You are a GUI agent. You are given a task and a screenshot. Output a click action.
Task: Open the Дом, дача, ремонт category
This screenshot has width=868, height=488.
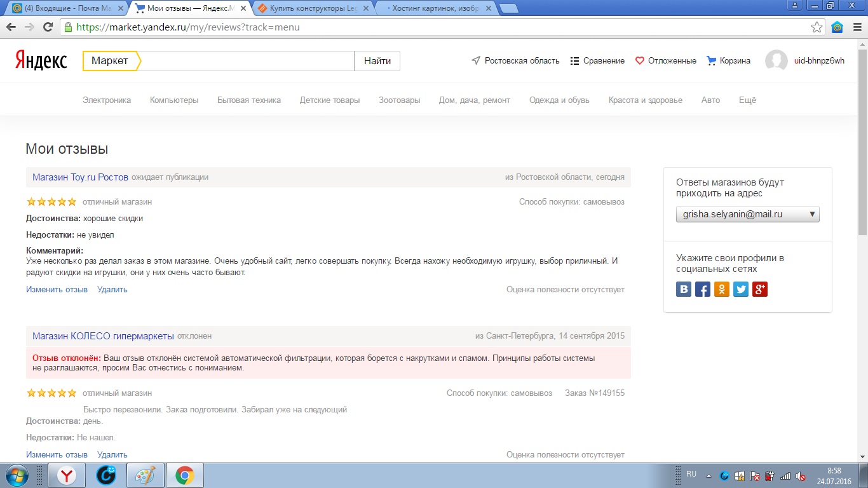(475, 100)
